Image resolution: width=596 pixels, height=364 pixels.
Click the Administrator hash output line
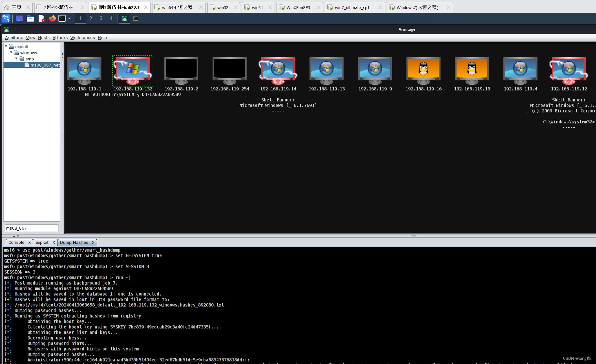point(138,360)
